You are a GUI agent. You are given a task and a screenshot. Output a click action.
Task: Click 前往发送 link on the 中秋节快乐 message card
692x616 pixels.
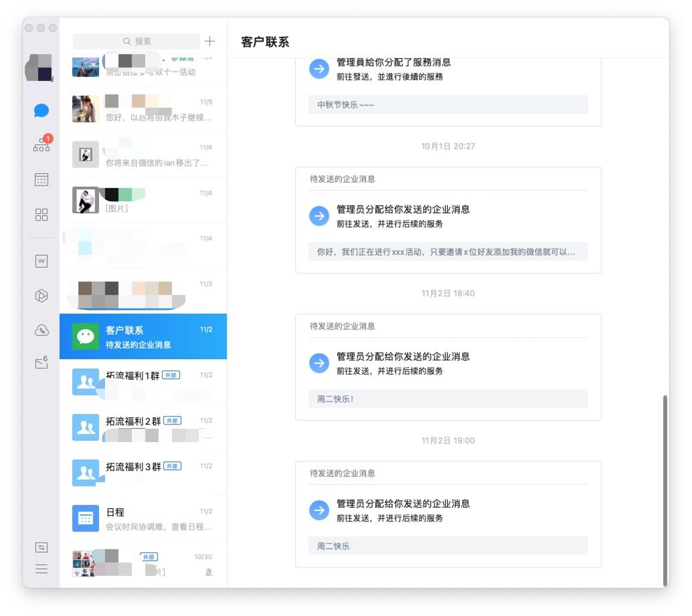click(x=349, y=76)
